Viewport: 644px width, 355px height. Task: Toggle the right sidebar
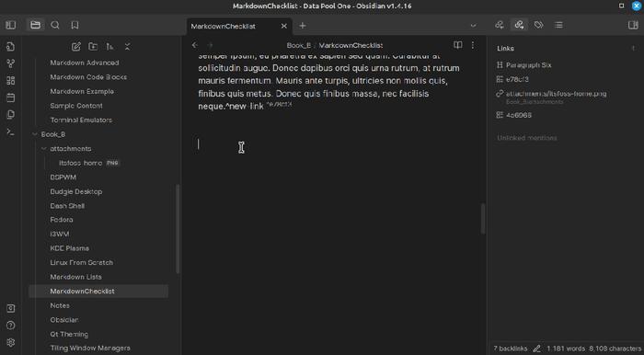(x=633, y=25)
